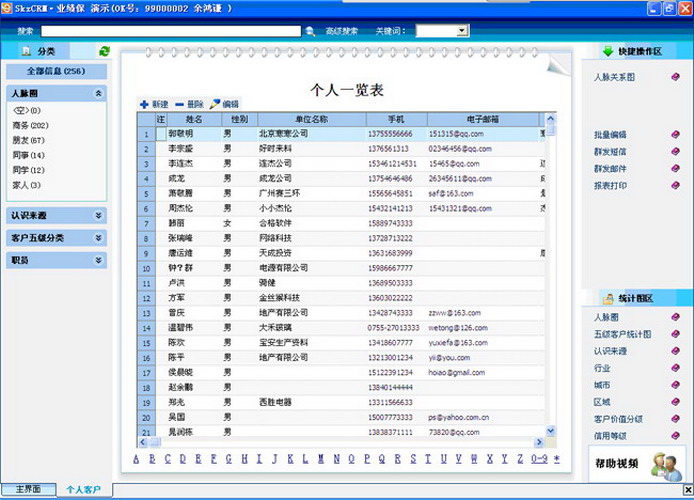Filter by 0-9 link
The width and height of the screenshot is (694, 500).
pos(539,459)
